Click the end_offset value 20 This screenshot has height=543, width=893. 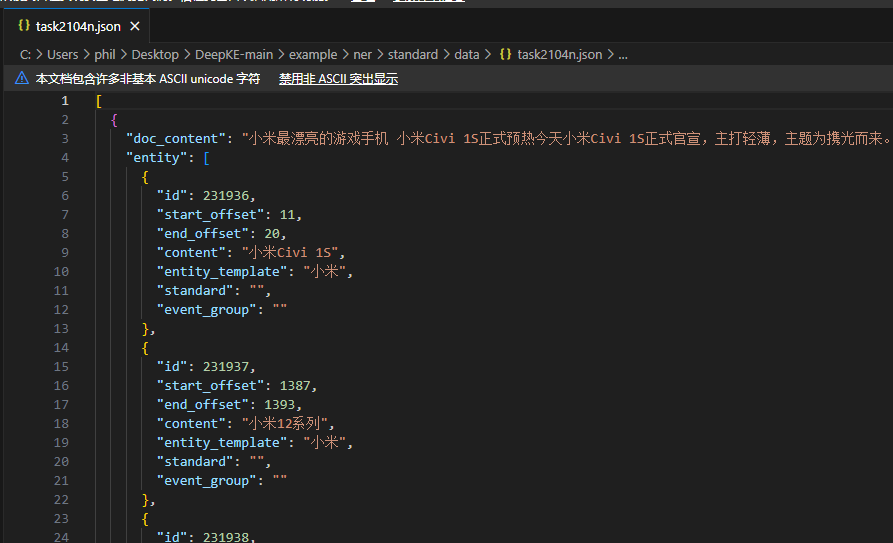272,234
